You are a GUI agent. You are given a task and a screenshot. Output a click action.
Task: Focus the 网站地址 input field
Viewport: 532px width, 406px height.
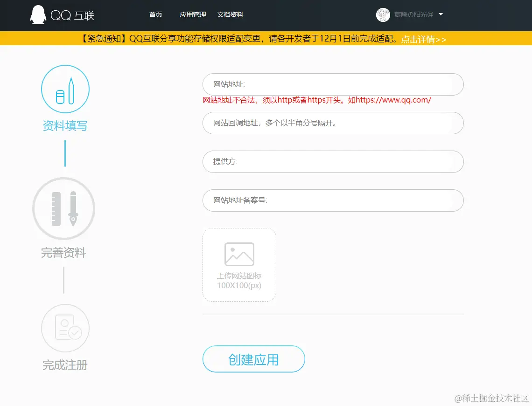(x=333, y=84)
